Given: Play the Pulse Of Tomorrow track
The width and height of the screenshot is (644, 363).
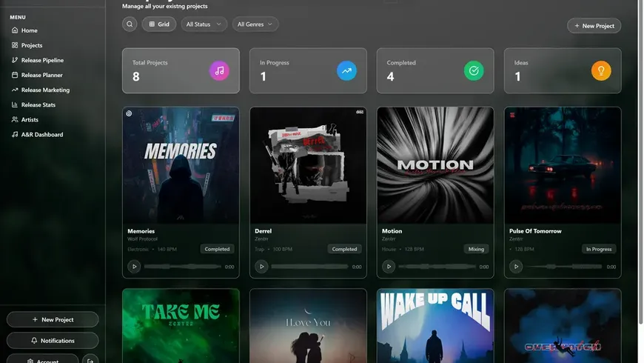Looking at the screenshot, I should click(516, 267).
